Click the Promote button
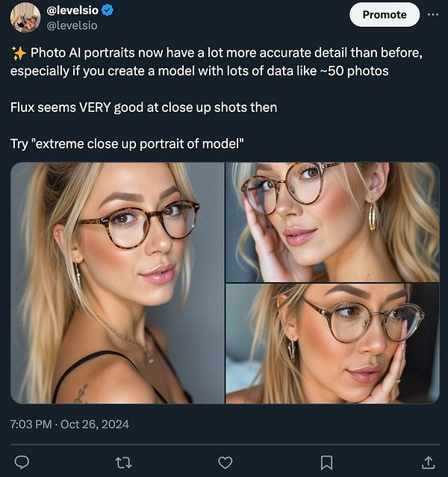 385,15
